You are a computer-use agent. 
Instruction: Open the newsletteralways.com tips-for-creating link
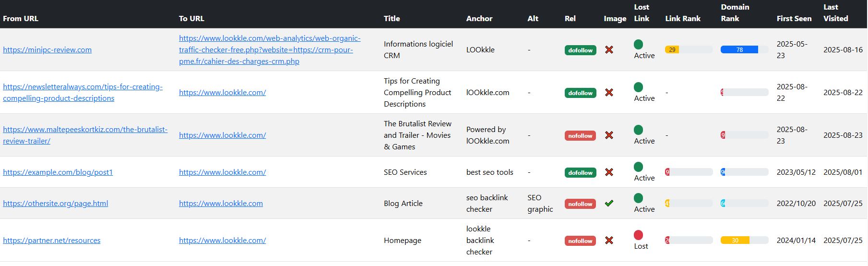(x=83, y=92)
